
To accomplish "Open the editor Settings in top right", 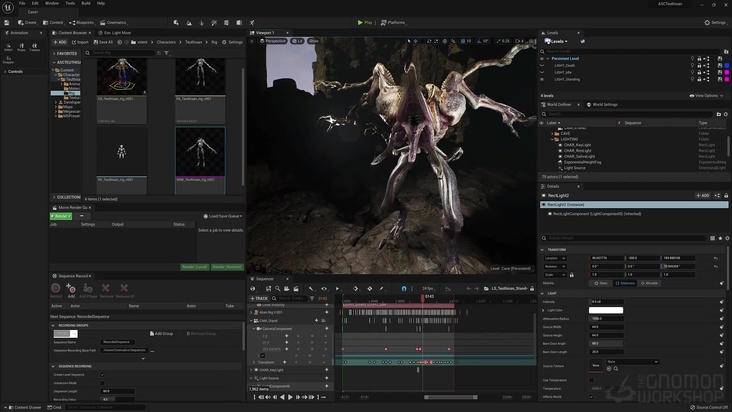I will (715, 22).
